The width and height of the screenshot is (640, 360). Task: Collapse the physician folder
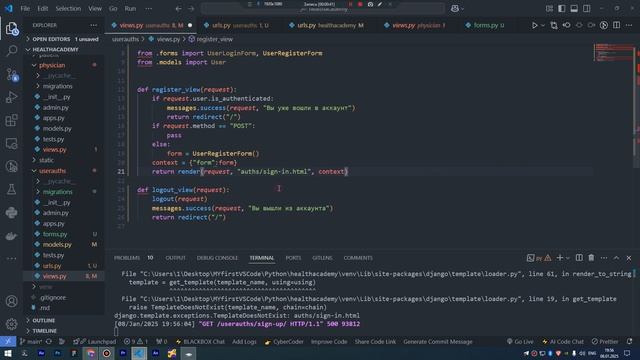(x=35, y=65)
